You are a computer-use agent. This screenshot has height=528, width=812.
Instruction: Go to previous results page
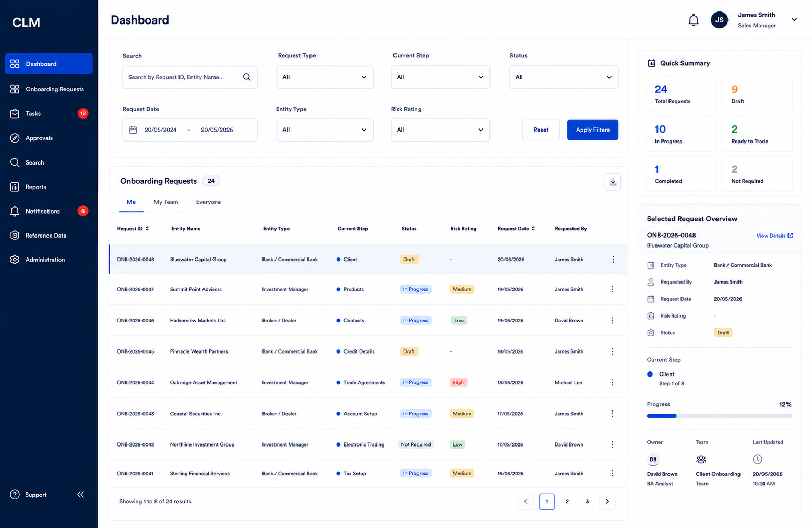pyautogui.click(x=526, y=502)
